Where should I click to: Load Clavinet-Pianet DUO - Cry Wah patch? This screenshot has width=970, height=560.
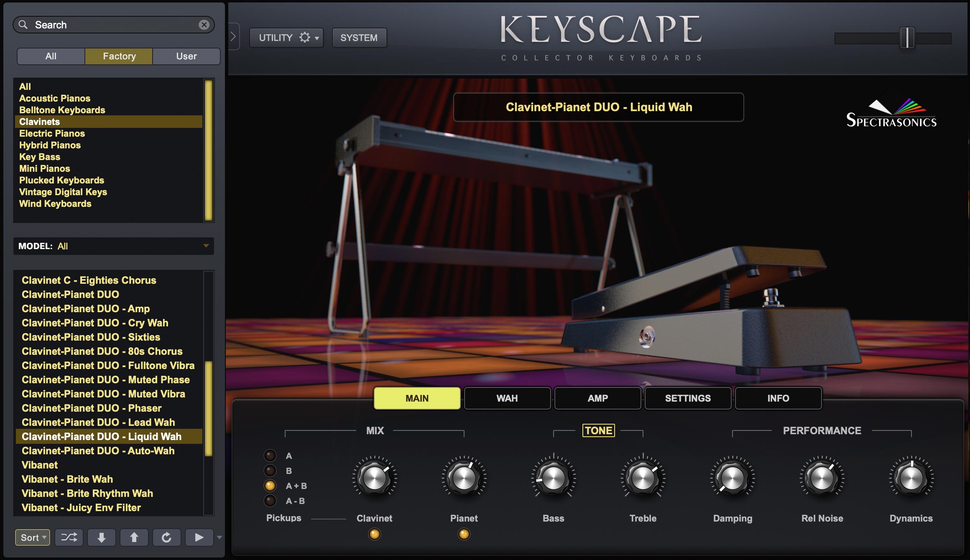click(x=109, y=323)
